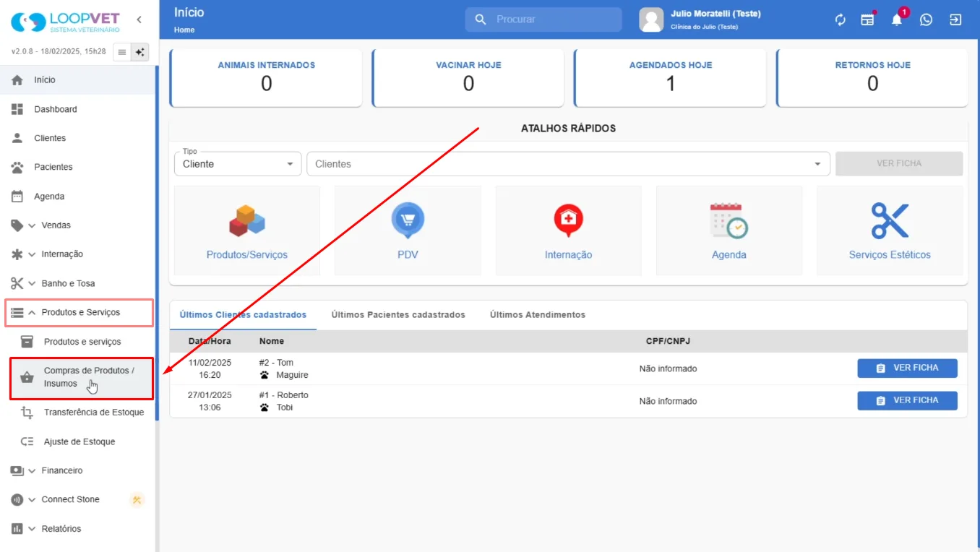Click the disabled VER FICHA shortcut button
The width and height of the screenshot is (980, 552).
point(899,163)
